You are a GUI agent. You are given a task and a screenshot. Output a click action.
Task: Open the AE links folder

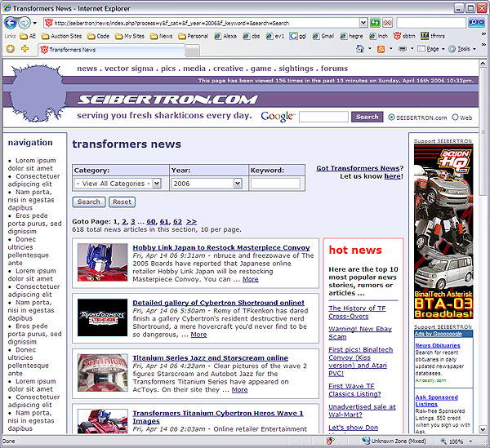[x=28, y=36]
